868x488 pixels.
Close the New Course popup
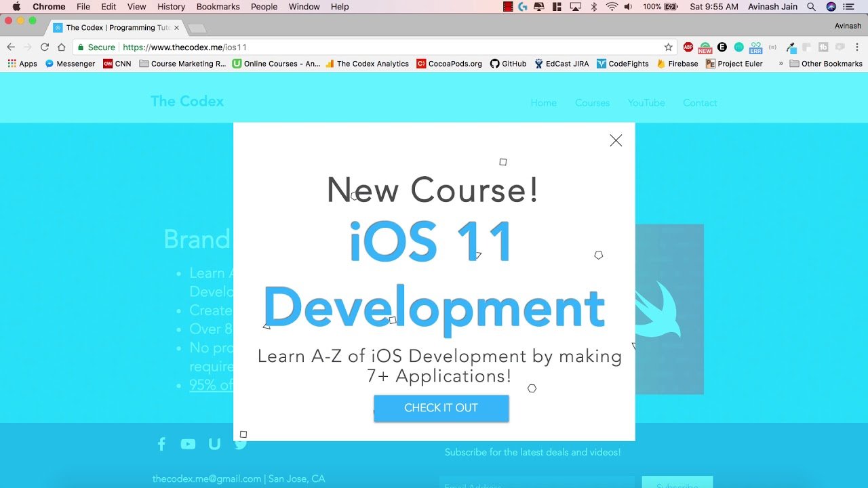tap(615, 140)
